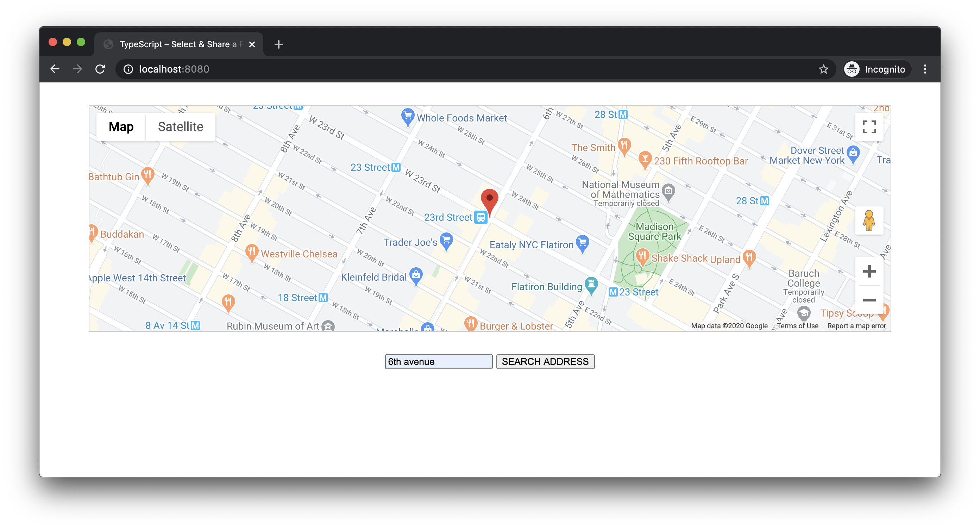Click the Report a map error link

pos(856,326)
